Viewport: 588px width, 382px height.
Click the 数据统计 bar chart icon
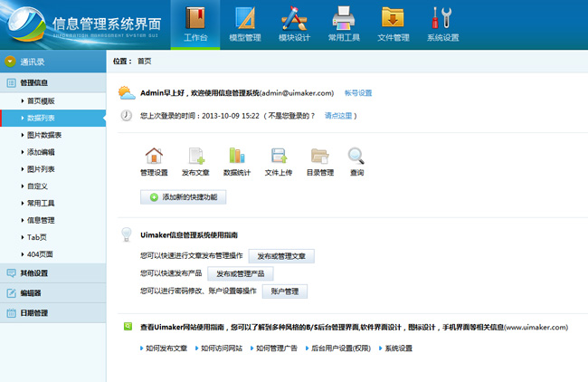(x=237, y=155)
